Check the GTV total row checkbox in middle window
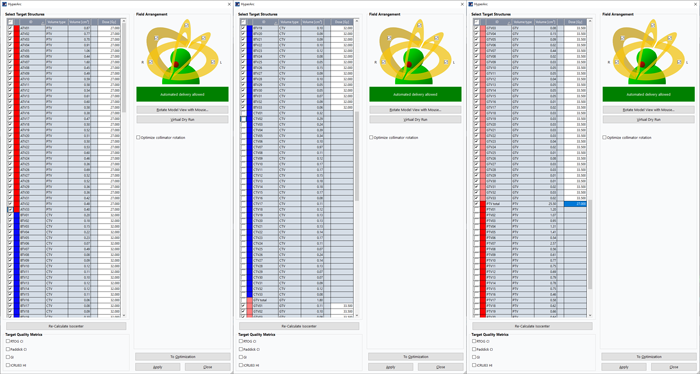The width and height of the screenshot is (700, 374). pos(243,300)
